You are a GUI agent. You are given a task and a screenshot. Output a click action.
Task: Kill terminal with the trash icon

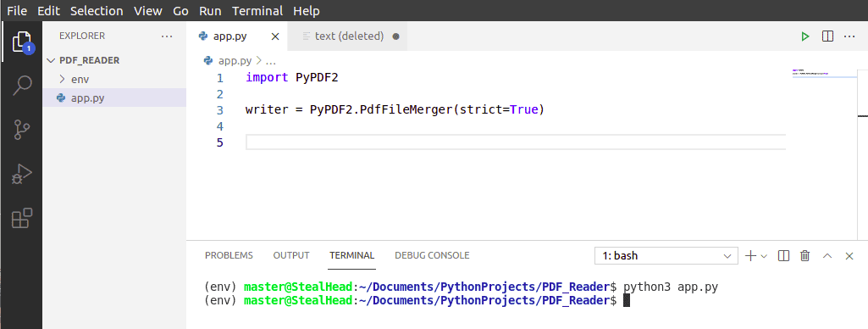[804, 256]
